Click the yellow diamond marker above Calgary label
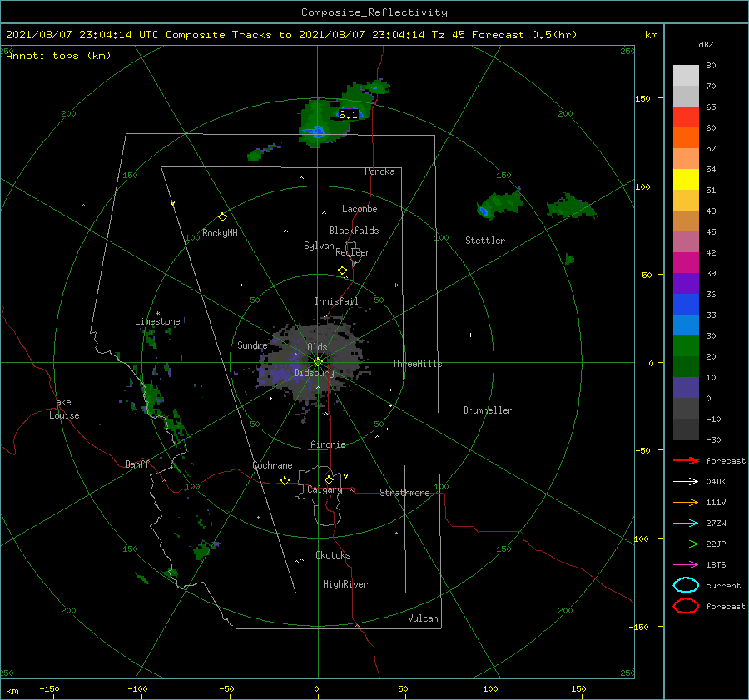This screenshot has height=700, width=749. tap(329, 479)
